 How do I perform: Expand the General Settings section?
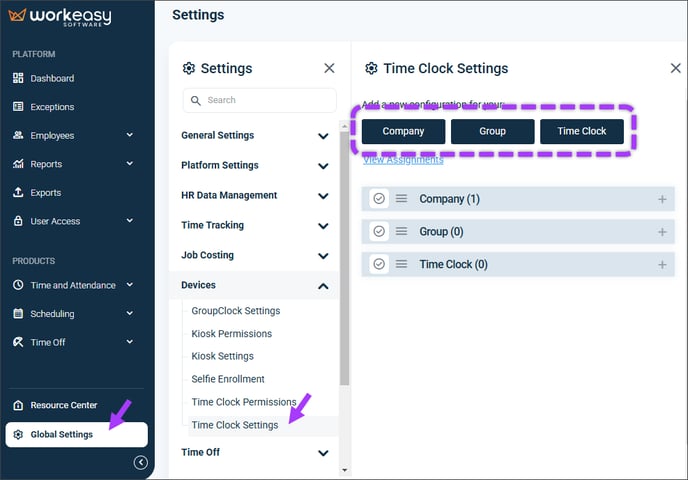point(255,136)
